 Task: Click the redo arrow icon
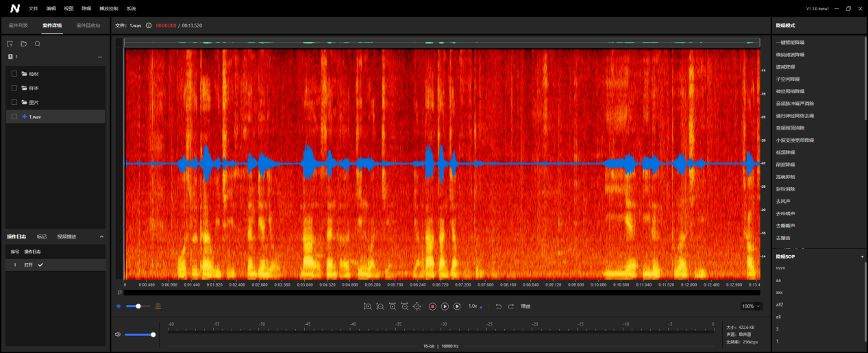point(511,306)
